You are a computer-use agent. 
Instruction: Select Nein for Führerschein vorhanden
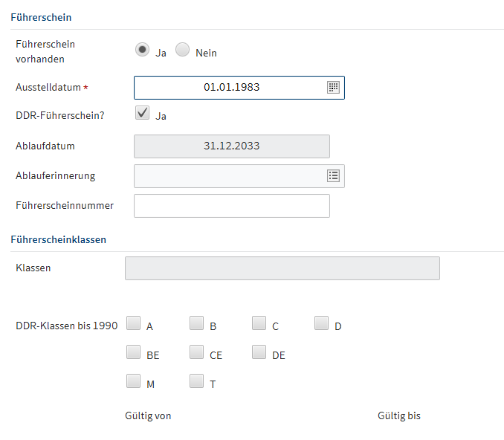[183, 50]
